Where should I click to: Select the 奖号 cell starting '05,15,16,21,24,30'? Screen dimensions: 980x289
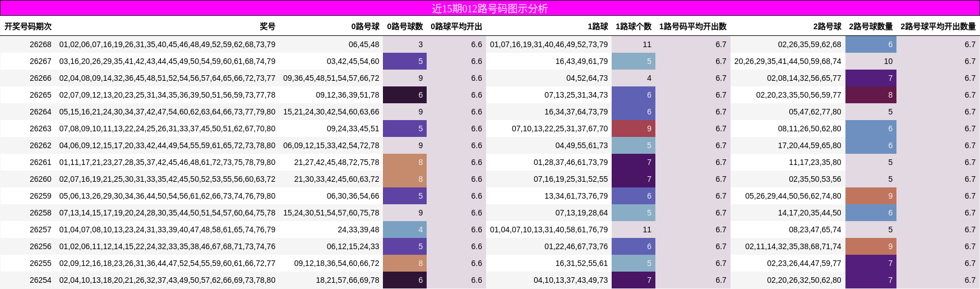pyautogui.click(x=167, y=112)
